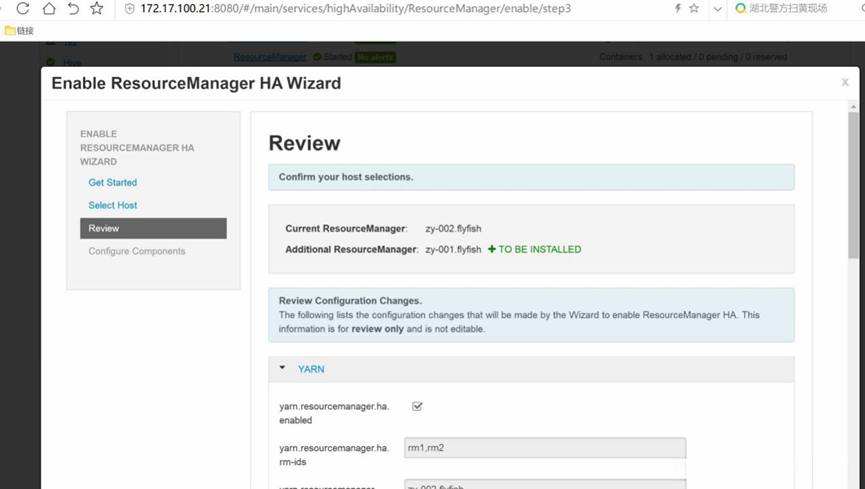865x489 pixels.
Task: Click Confirm your host selections banner
Action: point(531,177)
